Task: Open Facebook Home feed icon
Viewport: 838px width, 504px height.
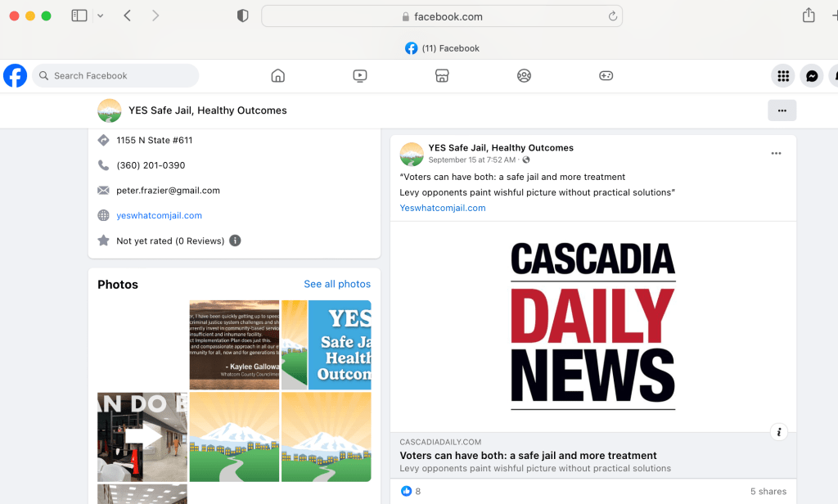Action: coord(277,76)
